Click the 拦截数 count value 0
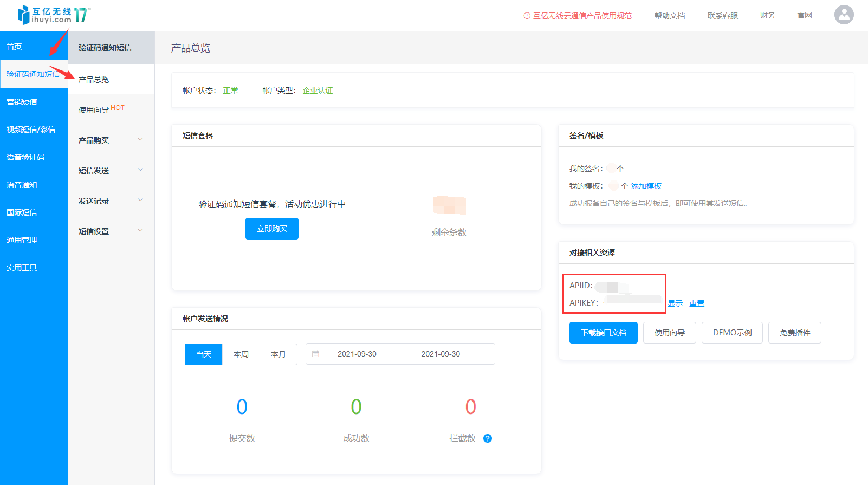 (471, 407)
